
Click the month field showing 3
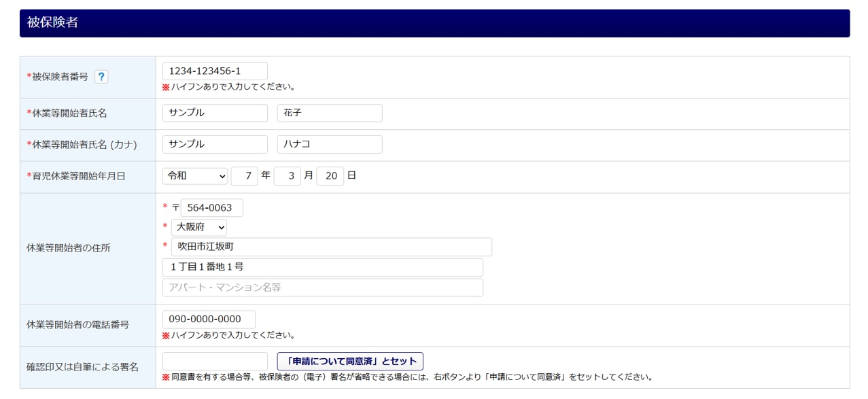click(287, 176)
